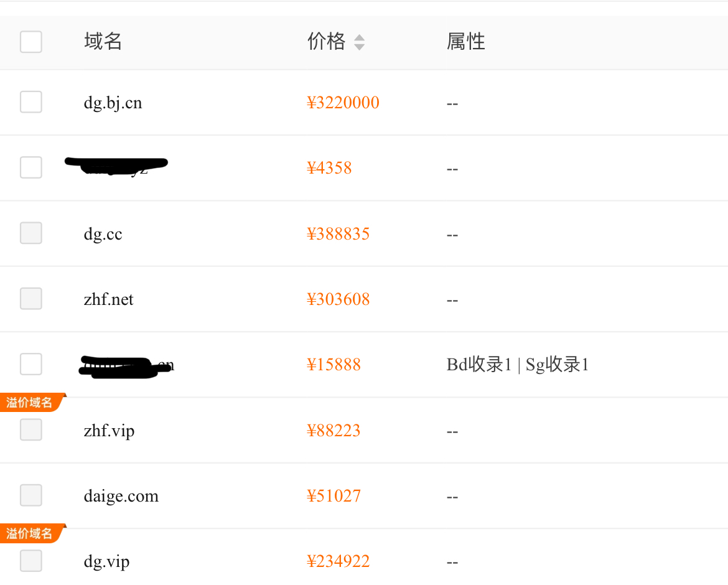Check the box for dg.bj.cn

[31, 102]
